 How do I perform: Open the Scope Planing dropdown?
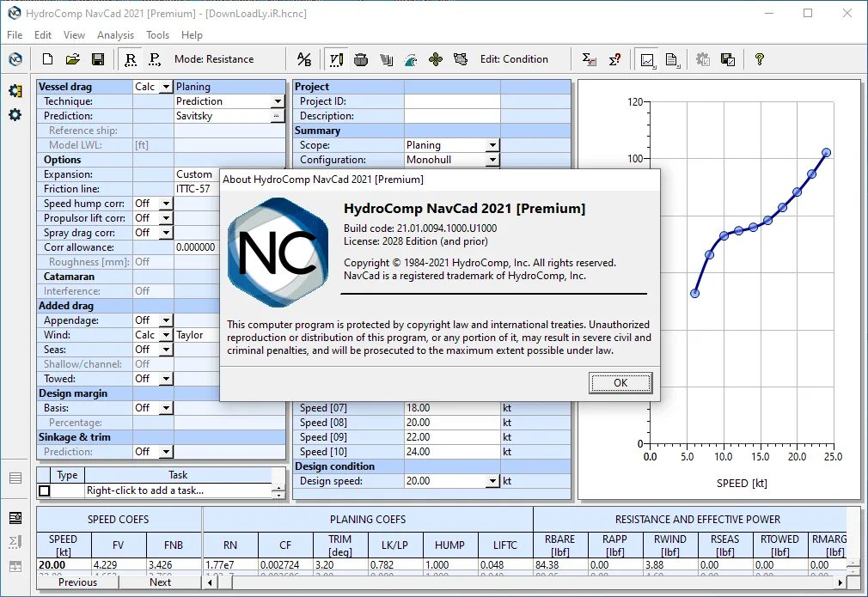pos(492,145)
